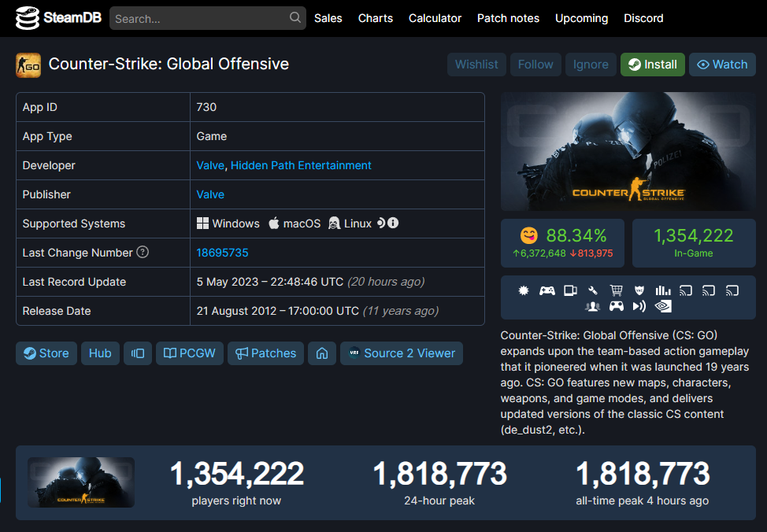Image resolution: width=767 pixels, height=532 pixels.
Task: Click the shopping cart feature icon
Action: click(x=616, y=290)
